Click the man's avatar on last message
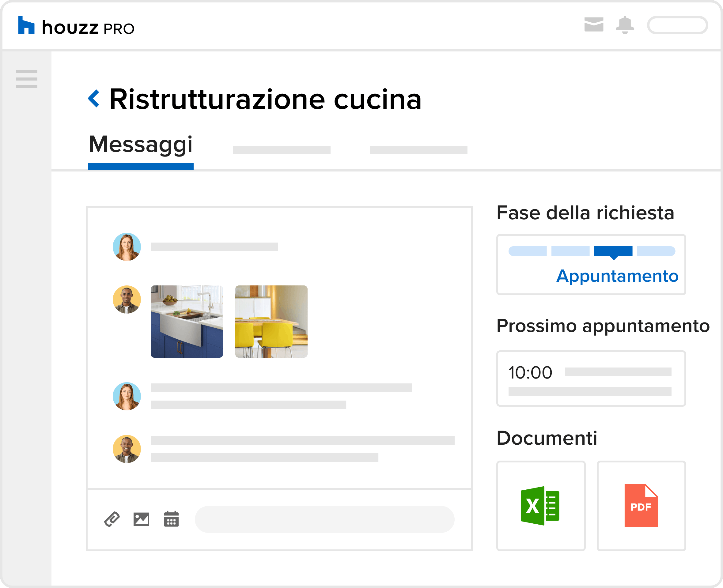Screen dimensions: 723x588 pyautogui.click(x=127, y=449)
